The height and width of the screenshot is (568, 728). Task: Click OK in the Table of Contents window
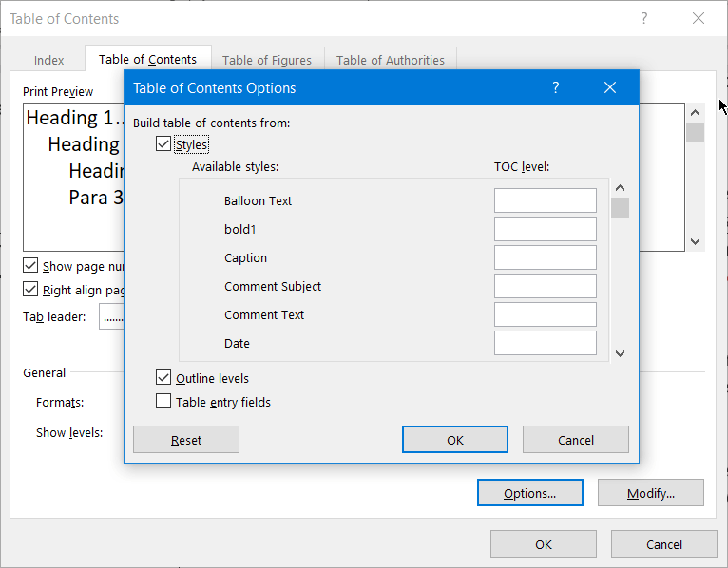click(x=544, y=544)
